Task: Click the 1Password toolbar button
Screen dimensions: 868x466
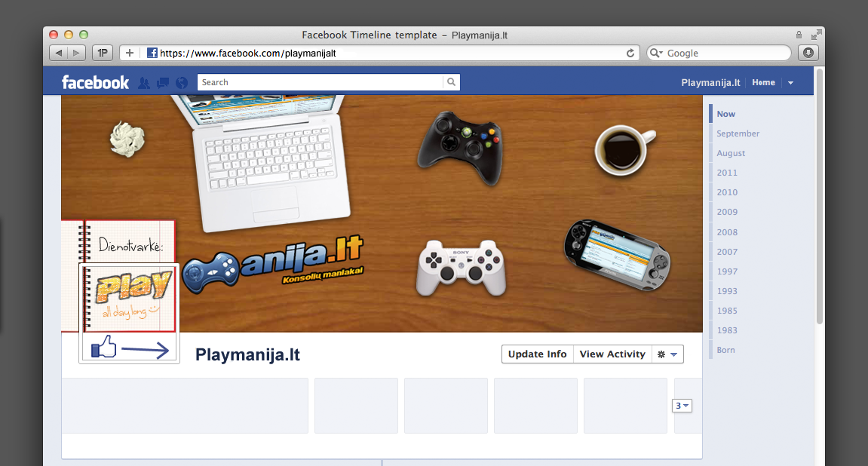Action: (x=103, y=53)
